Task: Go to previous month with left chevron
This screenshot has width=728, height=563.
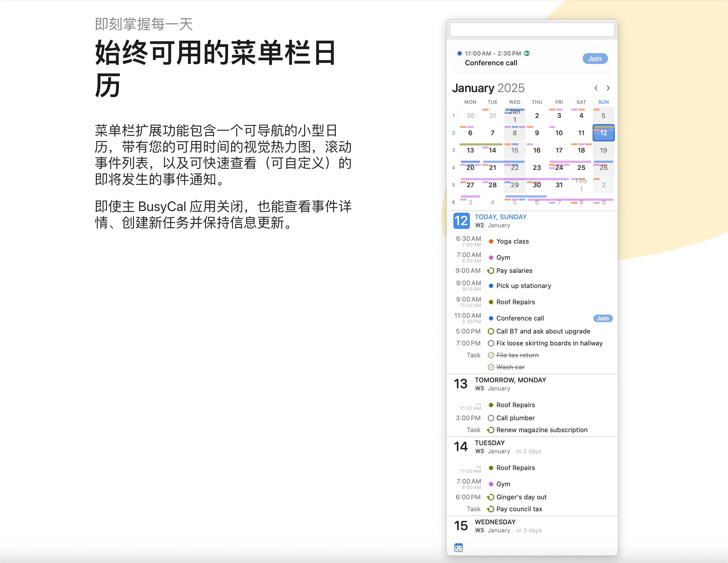Action: point(596,88)
